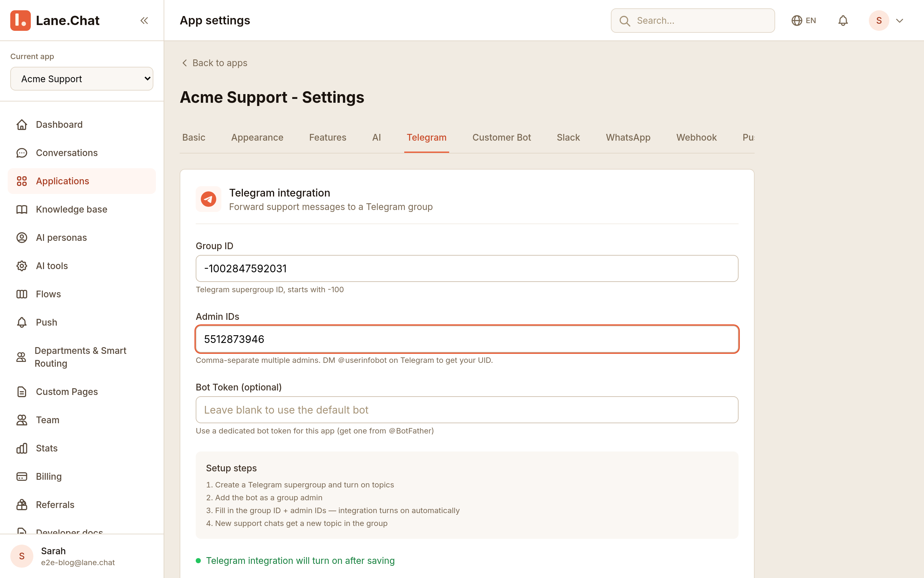Click the Custom Pages document icon
924x578 pixels.
(22, 392)
